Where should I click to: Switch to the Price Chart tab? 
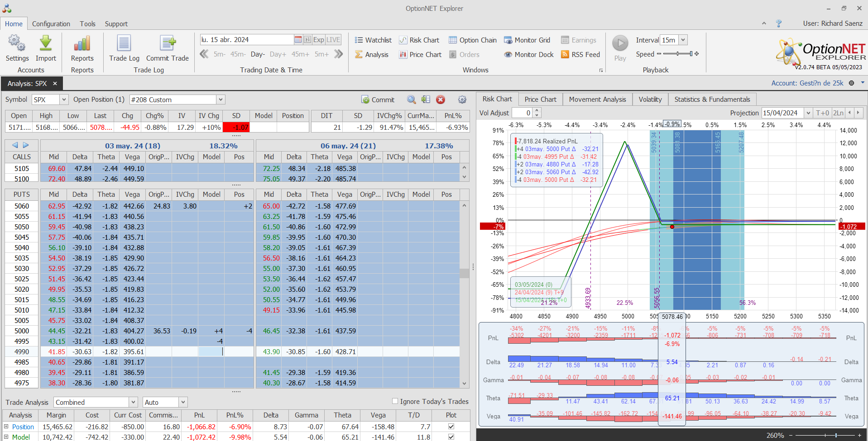[540, 100]
